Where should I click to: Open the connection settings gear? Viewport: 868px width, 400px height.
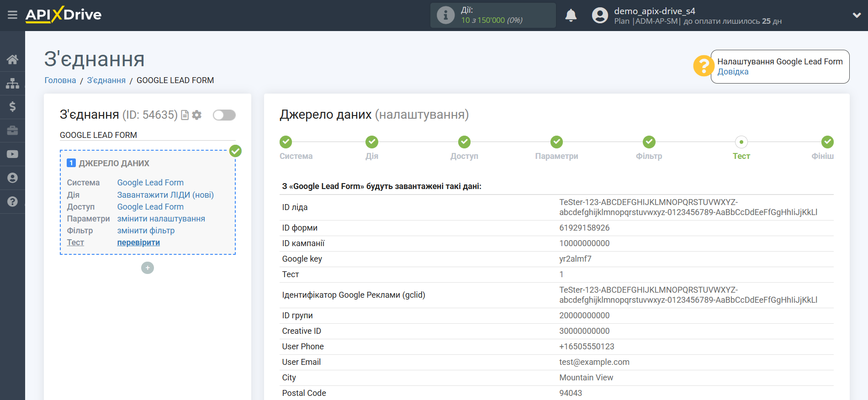tap(197, 115)
